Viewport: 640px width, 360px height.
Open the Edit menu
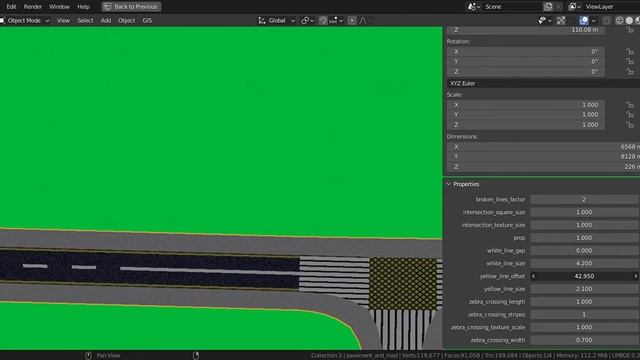(x=11, y=7)
